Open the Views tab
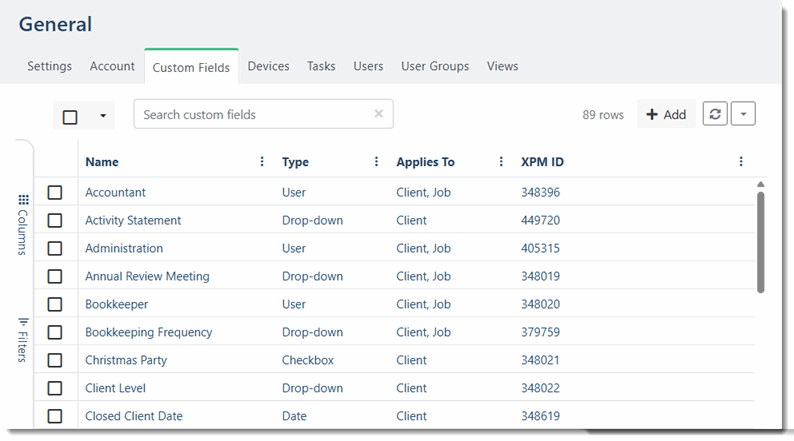794x441 pixels. pyautogui.click(x=502, y=66)
